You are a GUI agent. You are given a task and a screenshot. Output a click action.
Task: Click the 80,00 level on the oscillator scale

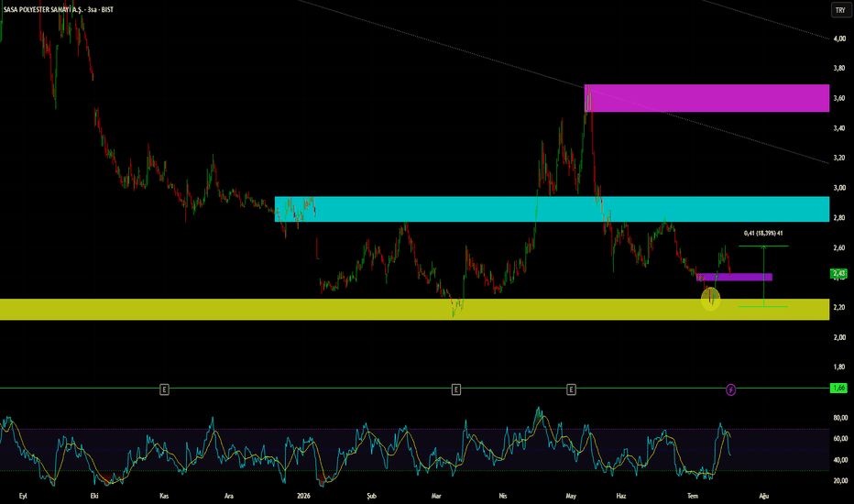[x=840, y=418]
